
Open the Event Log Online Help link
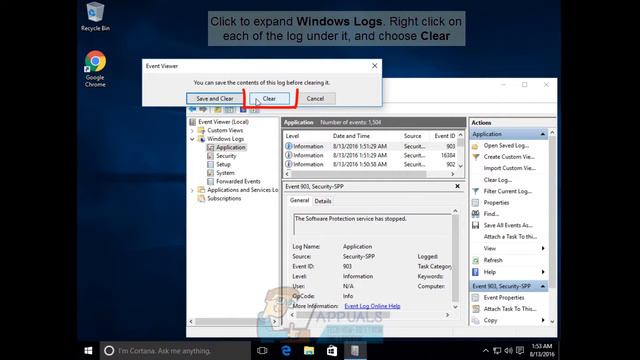(372, 306)
